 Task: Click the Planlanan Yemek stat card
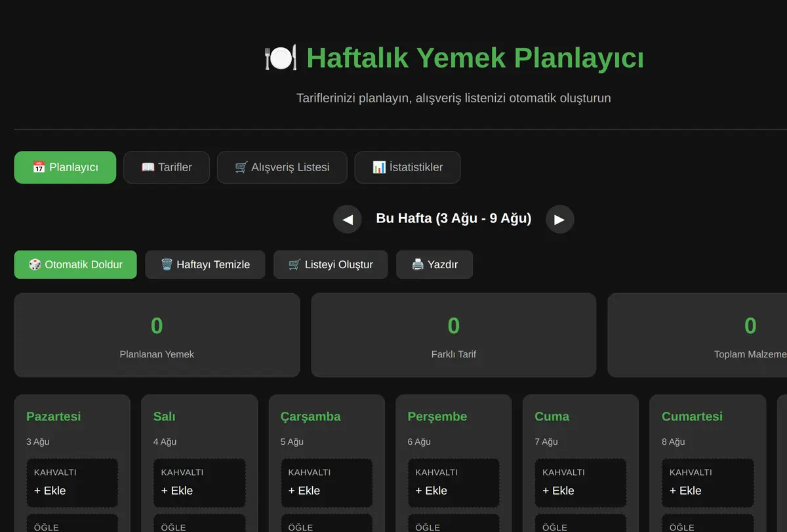157,335
